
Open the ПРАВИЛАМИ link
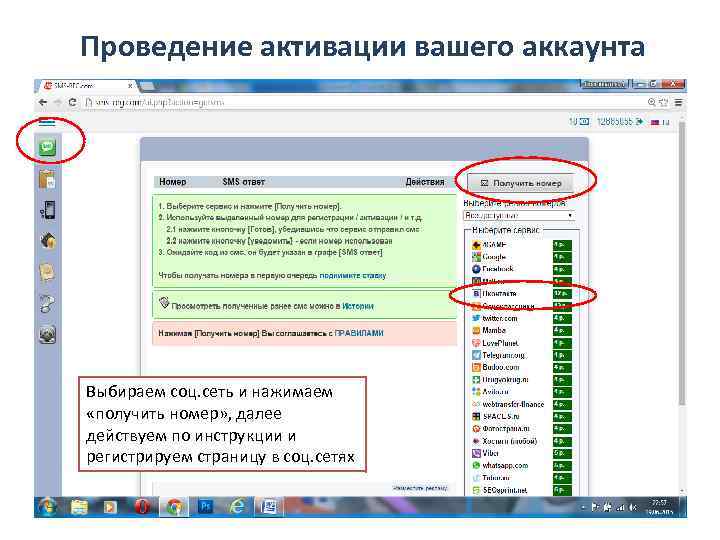pos(359,333)
